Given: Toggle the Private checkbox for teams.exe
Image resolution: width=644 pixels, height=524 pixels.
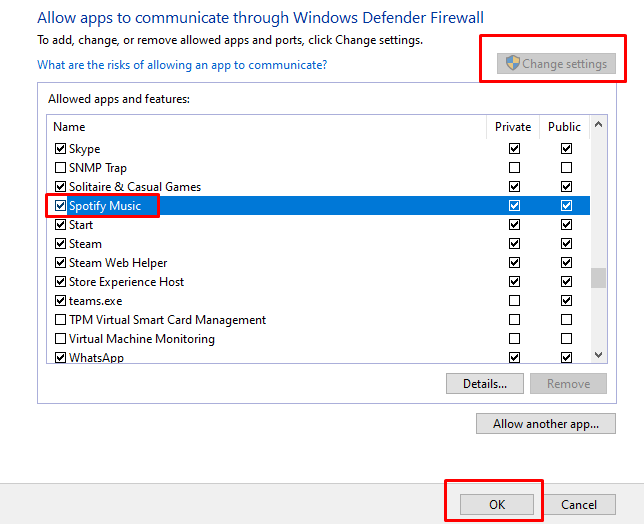Looking at the screenshot, I should (514, 301).
